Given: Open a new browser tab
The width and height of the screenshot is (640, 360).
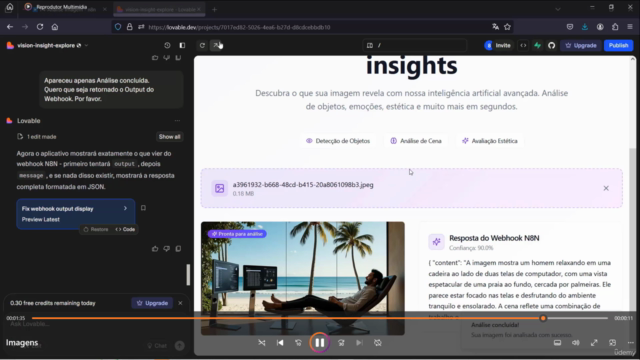Looking at the screenshot, I should pyautogui.click(x=214, y=9).
